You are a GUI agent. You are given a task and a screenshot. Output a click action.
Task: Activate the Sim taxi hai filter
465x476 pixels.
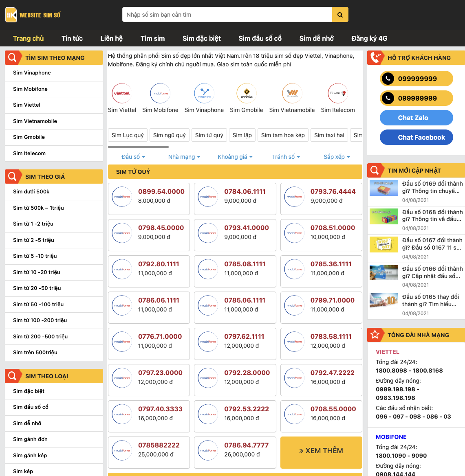[329, 135]
